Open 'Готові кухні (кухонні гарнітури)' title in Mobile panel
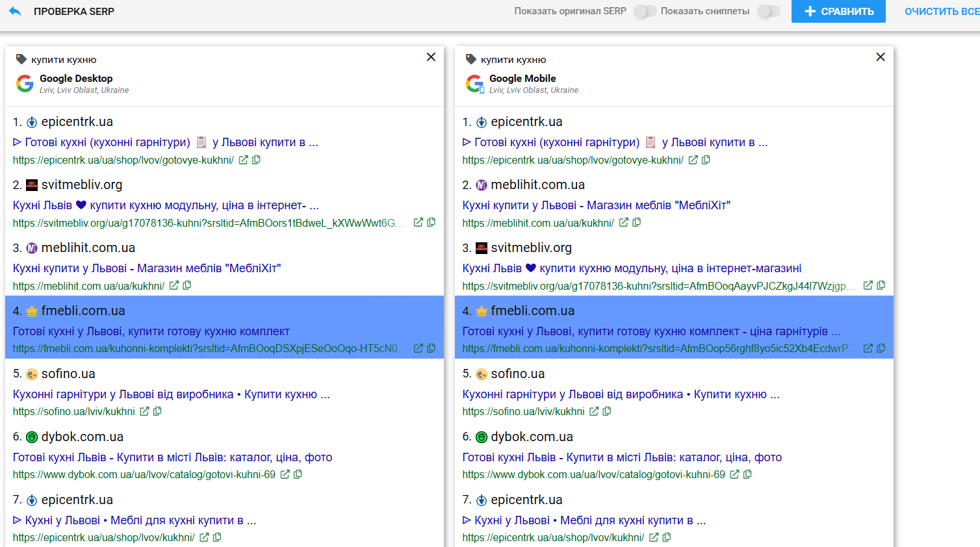The width and height of the screenshot is (980, 547). click(615, 142)
